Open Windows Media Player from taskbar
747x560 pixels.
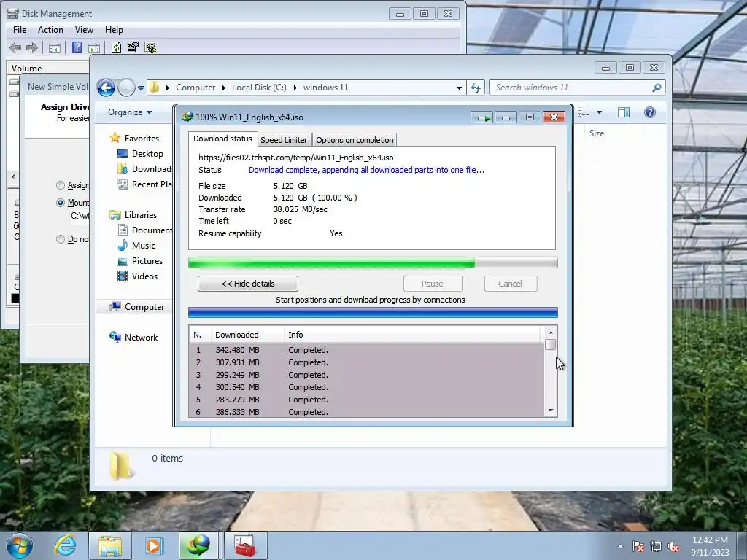[153, 545]
